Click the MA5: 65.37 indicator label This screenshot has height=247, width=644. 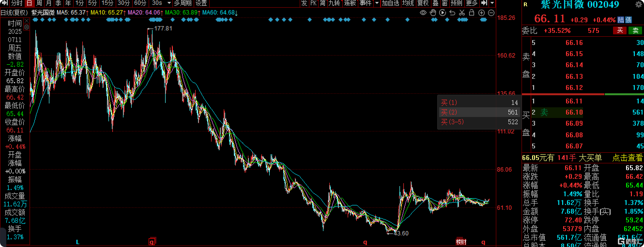coord(71,13)
